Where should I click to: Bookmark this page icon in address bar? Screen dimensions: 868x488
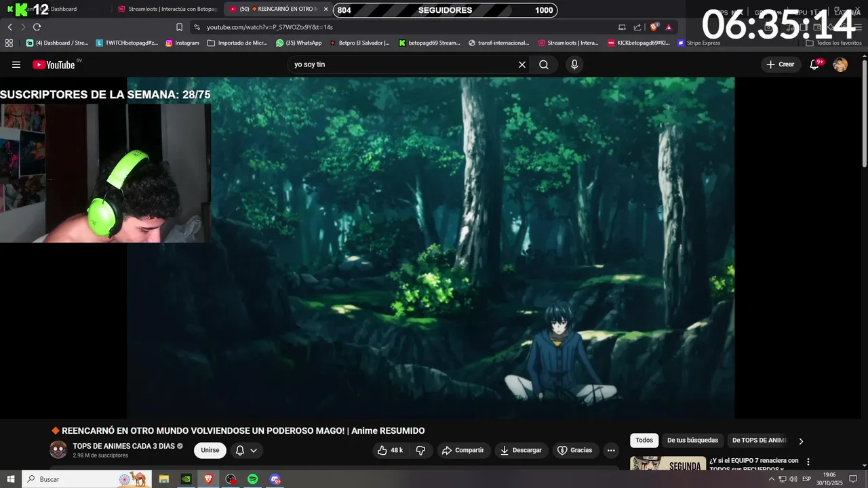coord(179,27)
